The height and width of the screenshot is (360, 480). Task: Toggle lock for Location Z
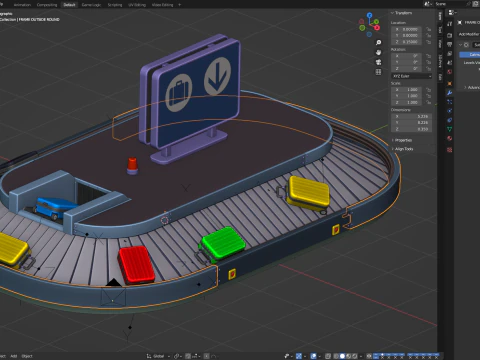429,42
